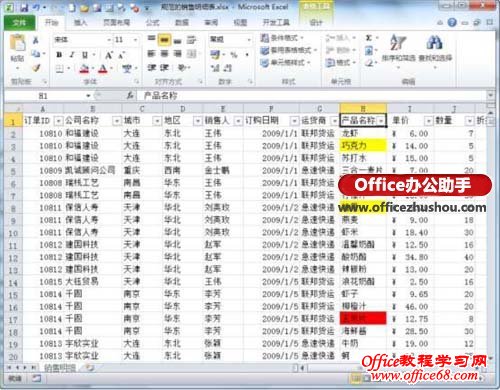Click the Decrease Decimal icon
The image size is (500, 390).
point(228,68)
